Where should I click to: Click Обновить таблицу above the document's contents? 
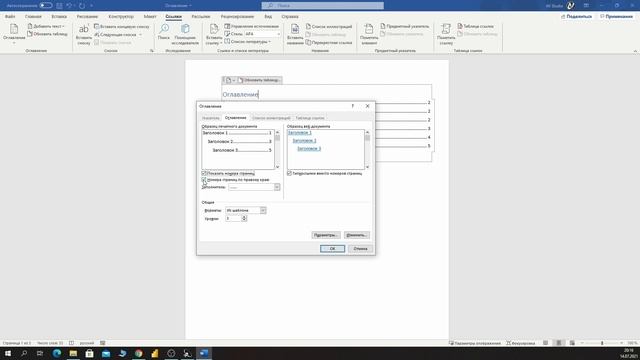coord(259,80)
